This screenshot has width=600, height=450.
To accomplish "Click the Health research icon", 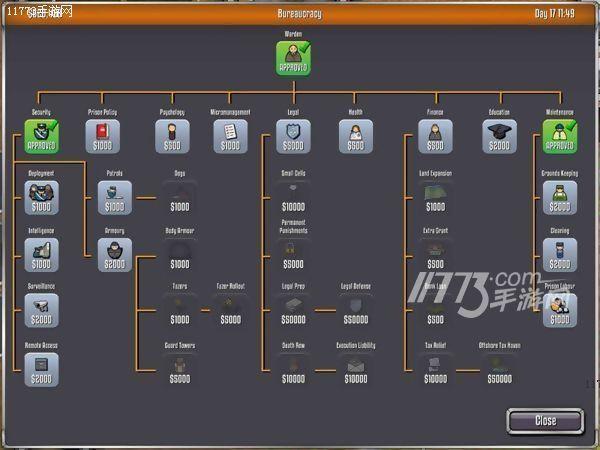I will [355, 136].
